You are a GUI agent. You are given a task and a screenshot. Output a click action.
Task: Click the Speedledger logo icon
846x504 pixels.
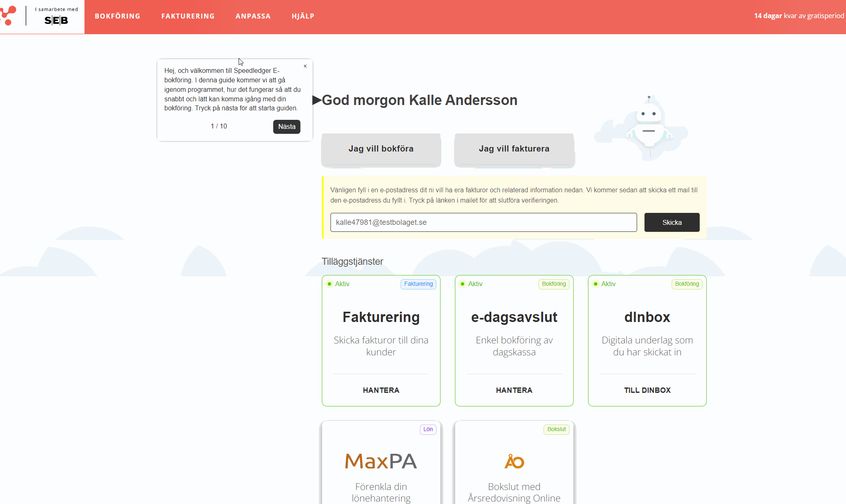[x=8, y=16]
